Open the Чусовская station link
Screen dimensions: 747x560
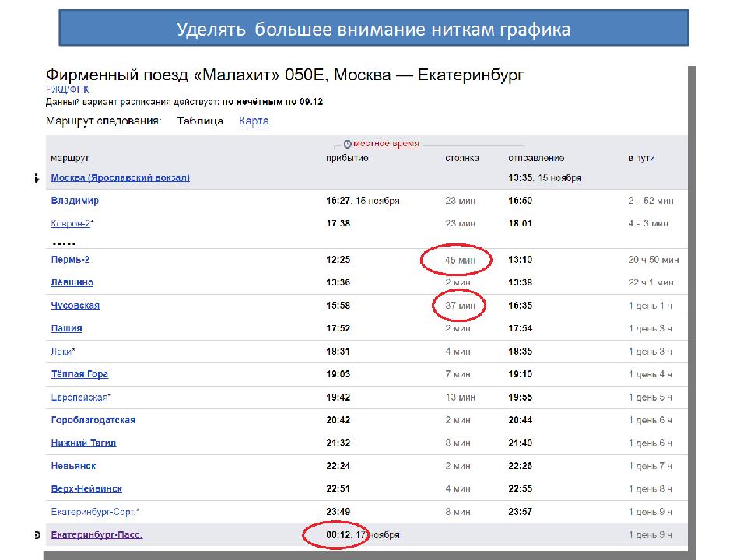(x=75, y=305)
